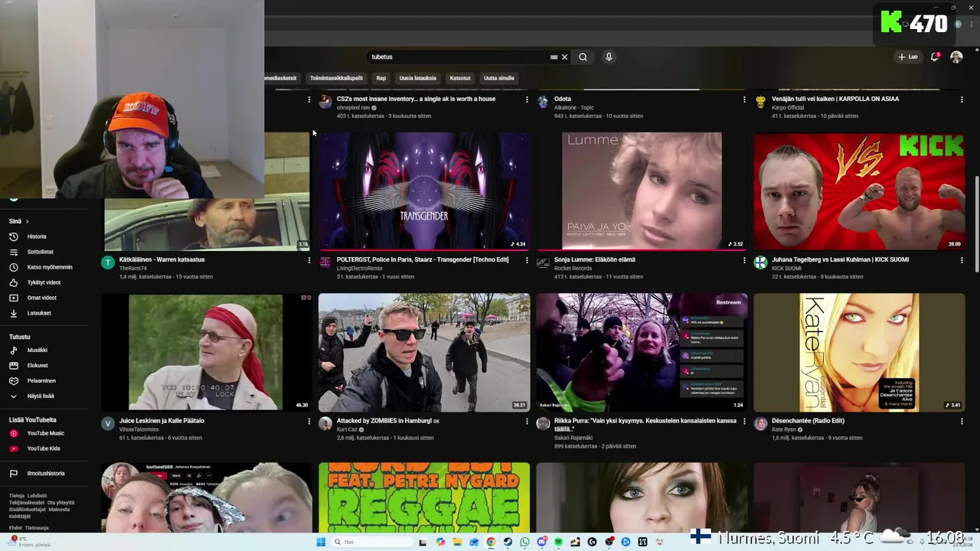Open options for CS2's most insane inventory

click(x=527, y=99)
